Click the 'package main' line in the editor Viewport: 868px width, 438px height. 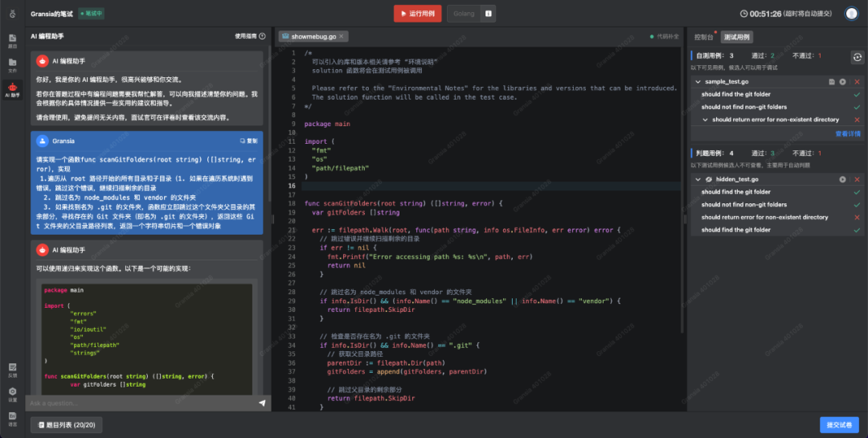326,124
